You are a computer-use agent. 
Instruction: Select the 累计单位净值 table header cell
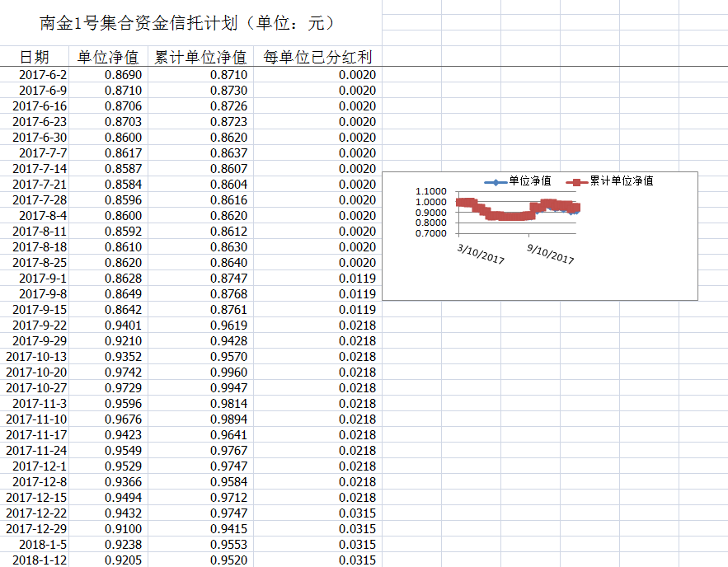(200, 57)
